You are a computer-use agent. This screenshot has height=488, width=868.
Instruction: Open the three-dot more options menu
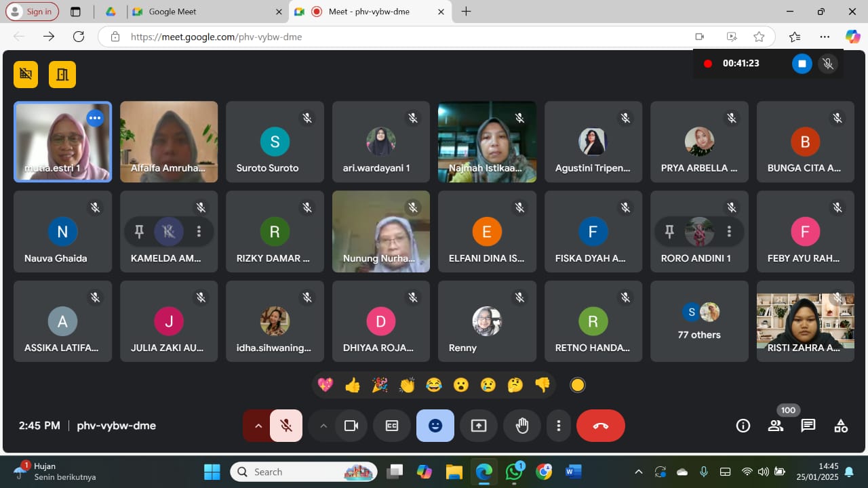click(558, 426)
